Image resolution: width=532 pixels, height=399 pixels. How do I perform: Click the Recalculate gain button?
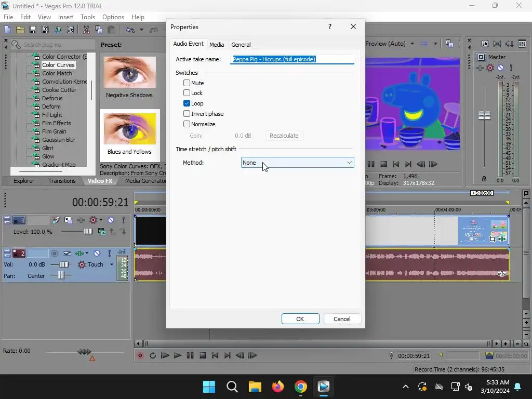pos(284,136)
